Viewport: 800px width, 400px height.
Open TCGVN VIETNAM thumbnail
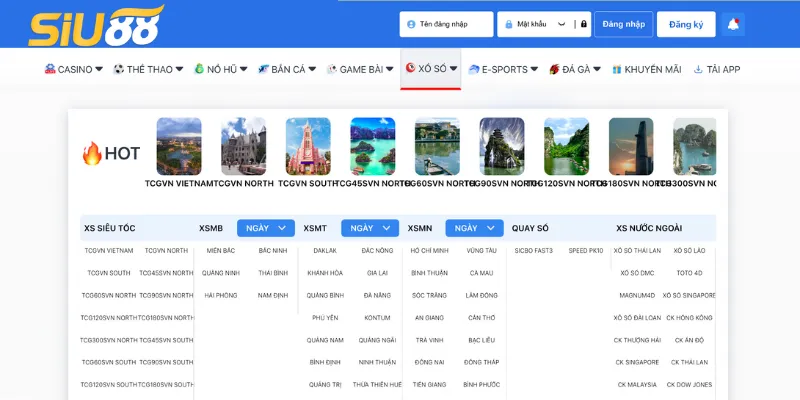[x=179, y=146]
